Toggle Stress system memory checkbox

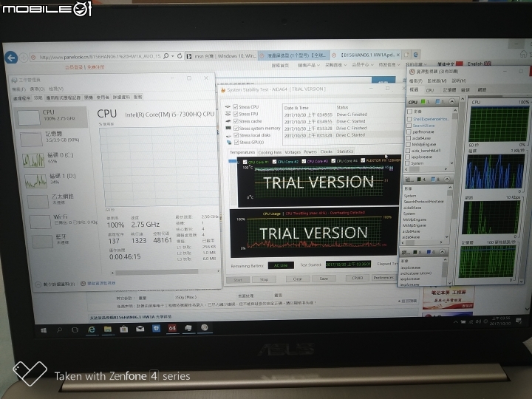point(236,128)
